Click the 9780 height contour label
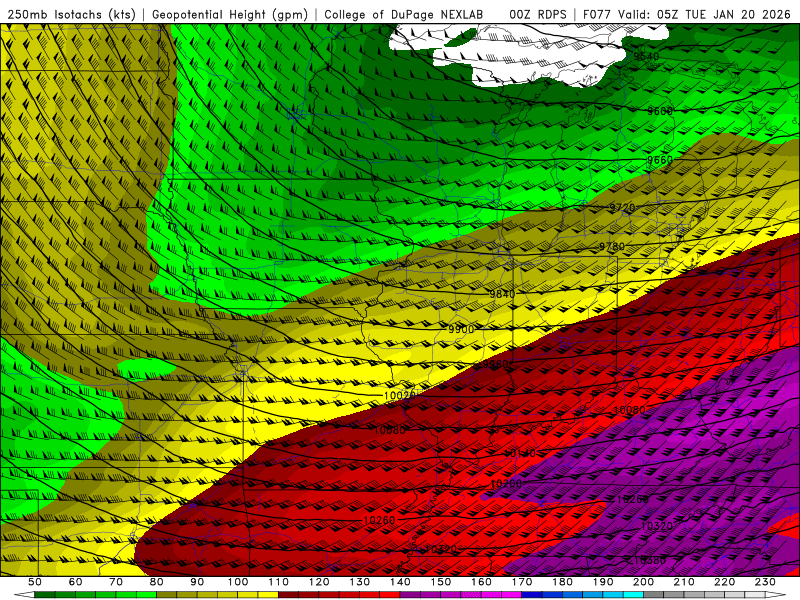The width and height of the screenshot is (800, 600). [612, 246]
